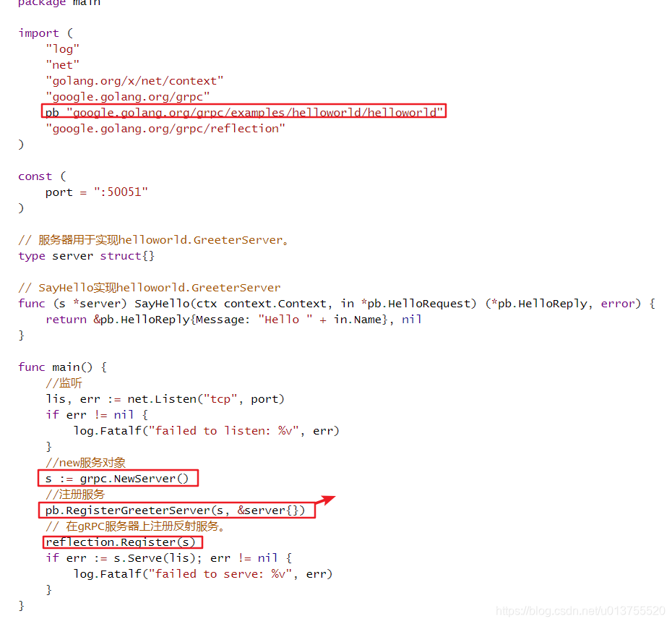Screen dimensions: 672x624
Task: Click the "log" import string
Action: click(63, 49)
